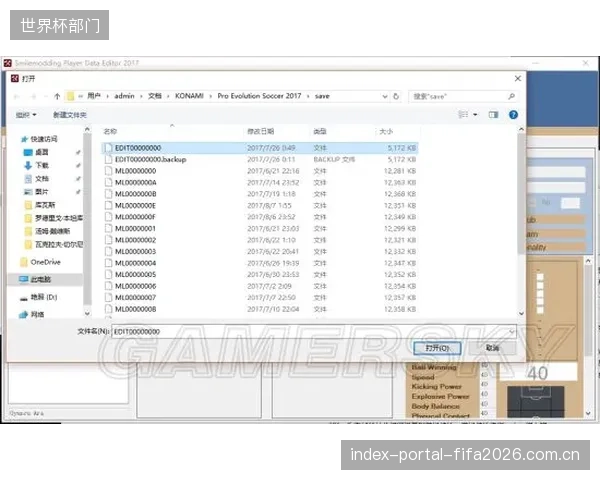Select Quick access in navigation pane

click(40, 139)
